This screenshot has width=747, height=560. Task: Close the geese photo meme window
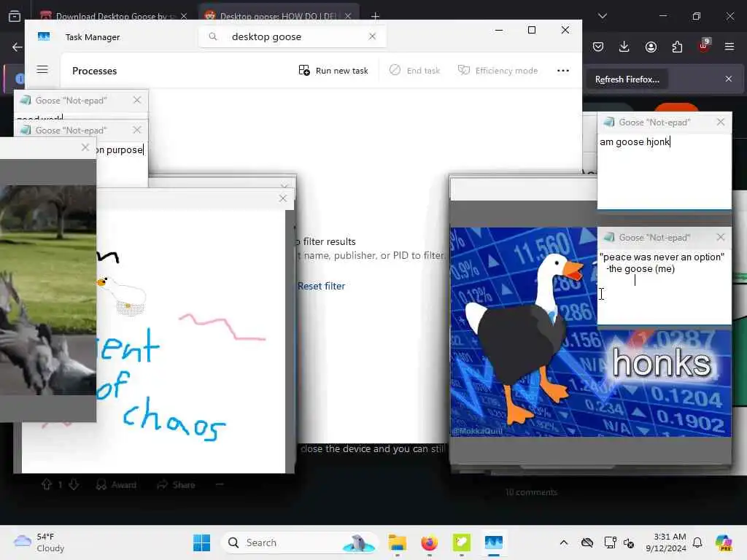point(85,147)
